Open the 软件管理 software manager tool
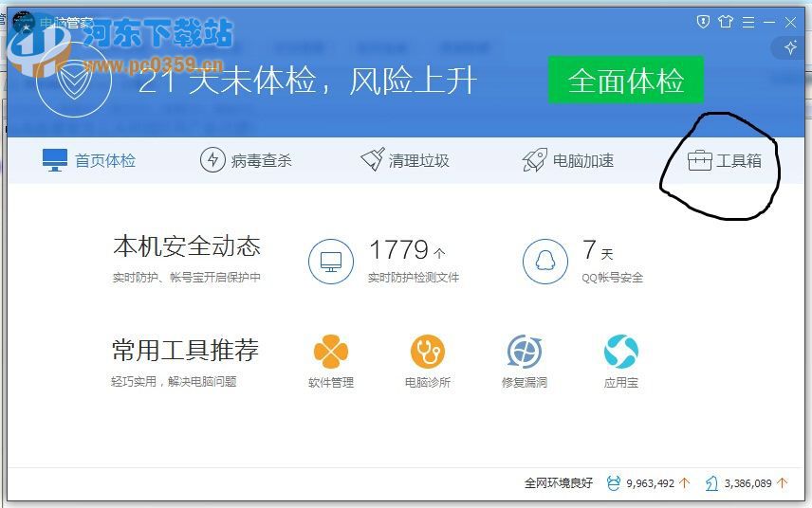Image resolution: width=812 pixels, height=508 pixels. 331,353
